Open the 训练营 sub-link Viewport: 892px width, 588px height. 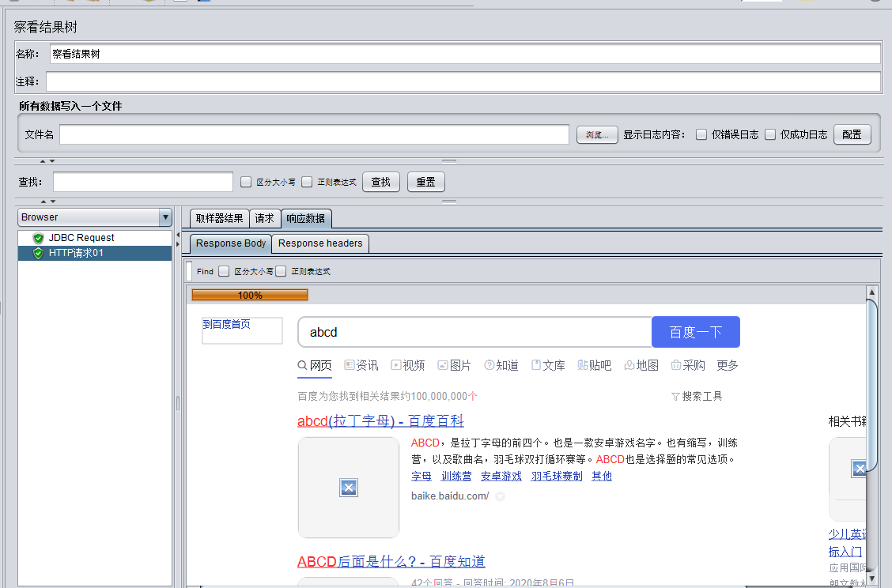[x=456, y=476]
